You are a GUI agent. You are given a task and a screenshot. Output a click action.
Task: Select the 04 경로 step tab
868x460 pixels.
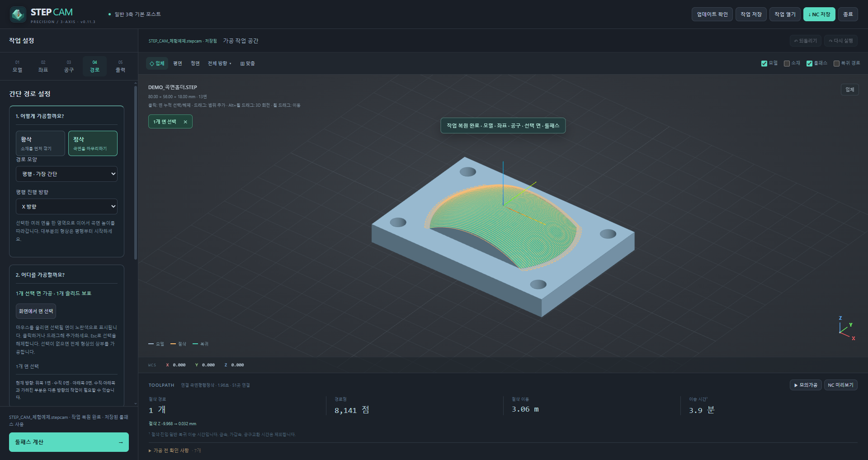coord(94,66)
